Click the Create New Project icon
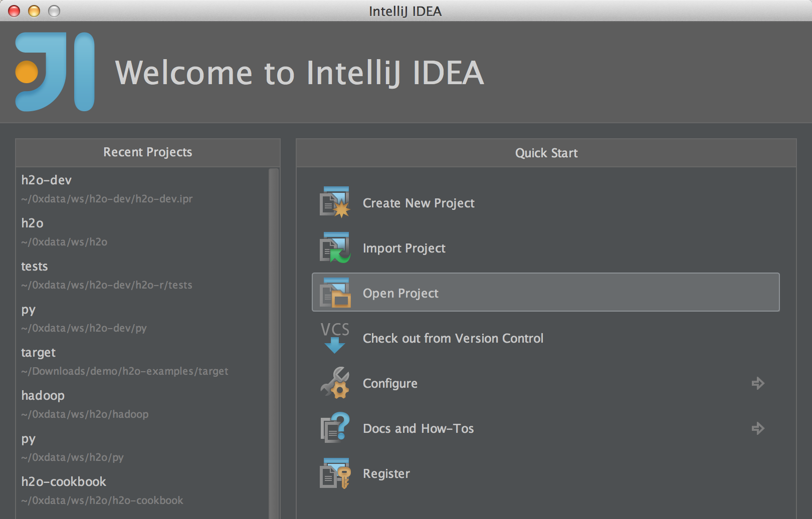 [335, 203]
